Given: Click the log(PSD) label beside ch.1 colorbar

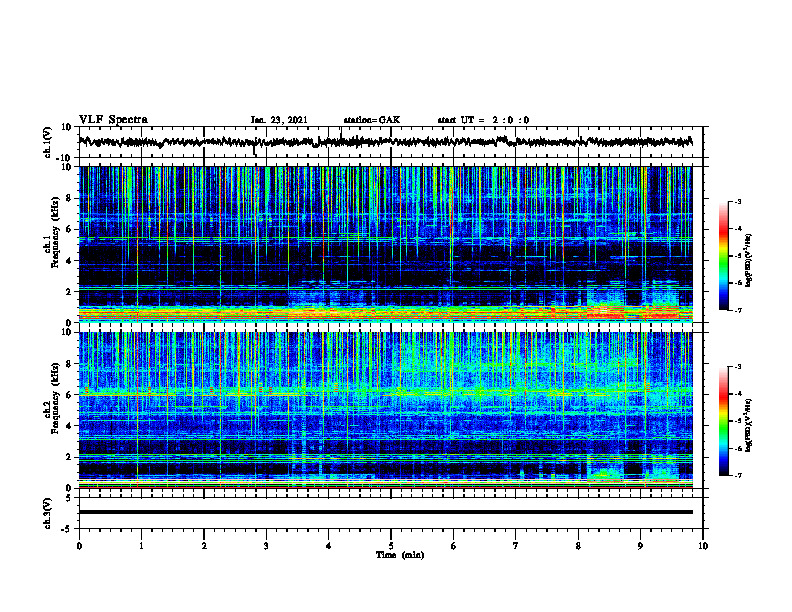Looking at the screenshot, I should click(x=749, y=261).
